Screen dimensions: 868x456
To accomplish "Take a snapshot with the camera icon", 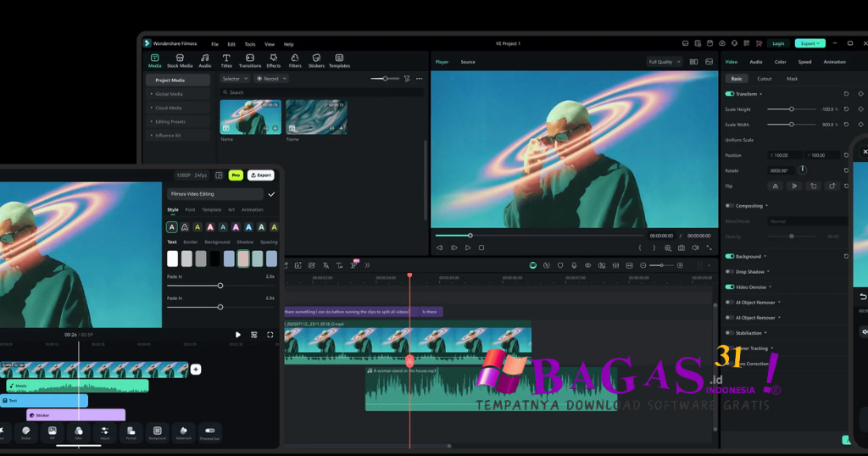I will point(682,248).
